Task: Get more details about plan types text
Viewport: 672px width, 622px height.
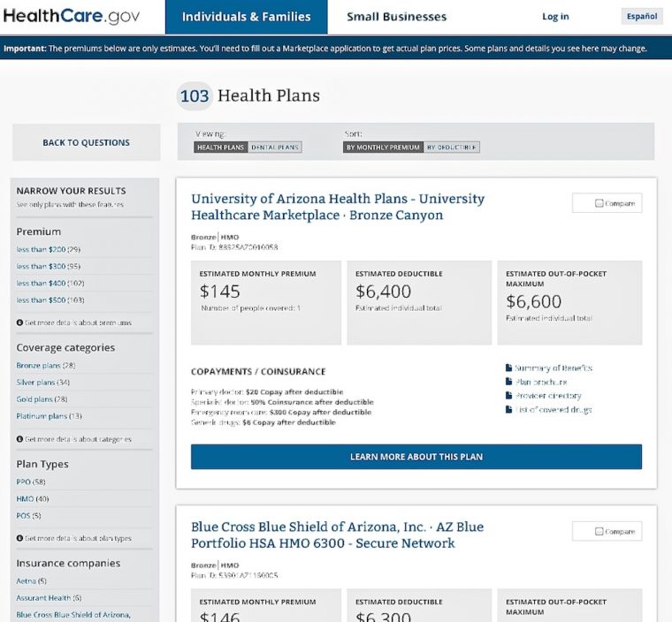Action: click(x=78, y=538)
